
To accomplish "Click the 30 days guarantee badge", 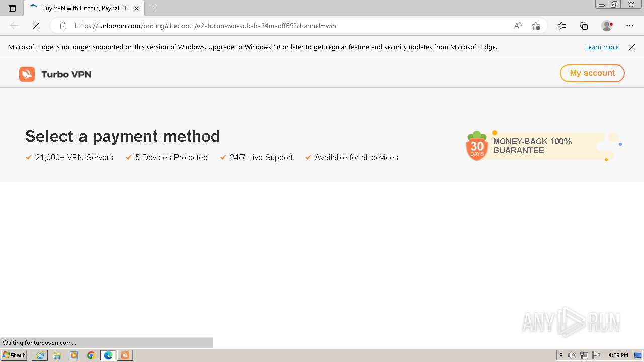I will [476, 146].
